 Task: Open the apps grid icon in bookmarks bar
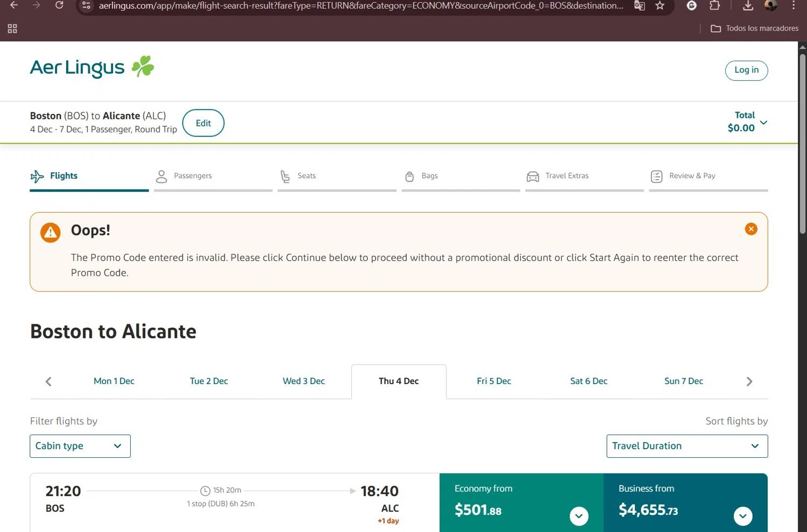pos(12,29)
